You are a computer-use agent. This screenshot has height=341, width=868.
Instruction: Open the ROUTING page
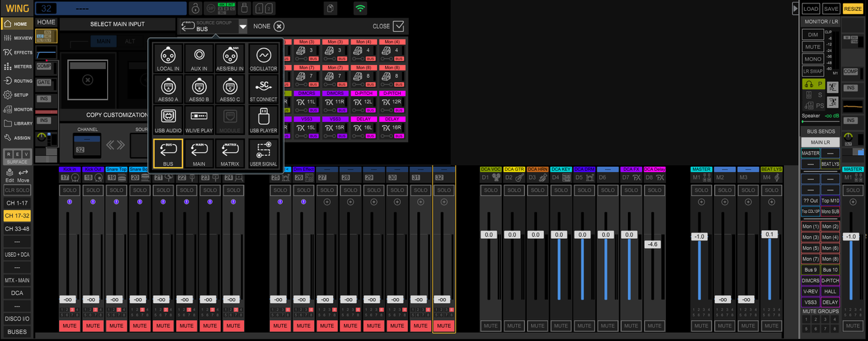[x=16, y=81]
